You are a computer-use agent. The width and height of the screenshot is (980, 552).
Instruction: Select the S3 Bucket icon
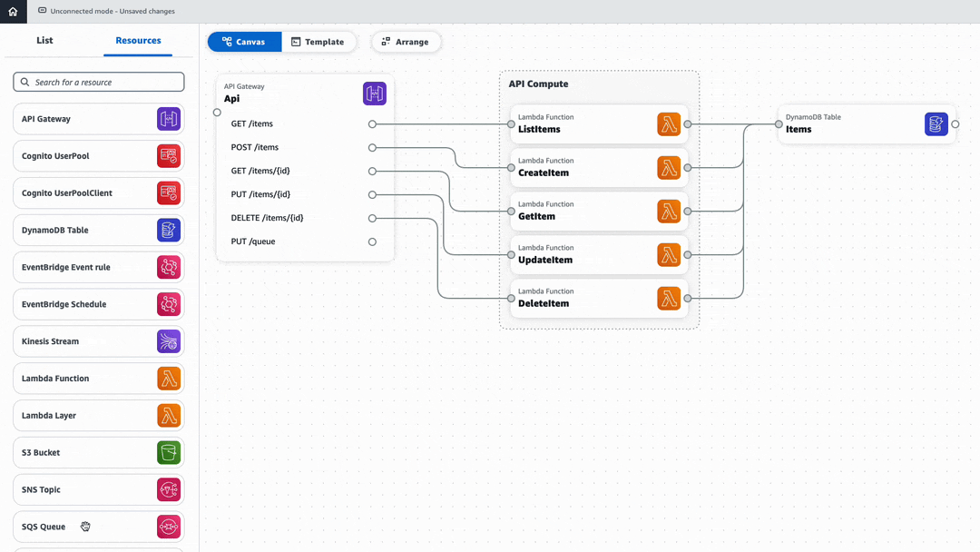coord(169,452)
